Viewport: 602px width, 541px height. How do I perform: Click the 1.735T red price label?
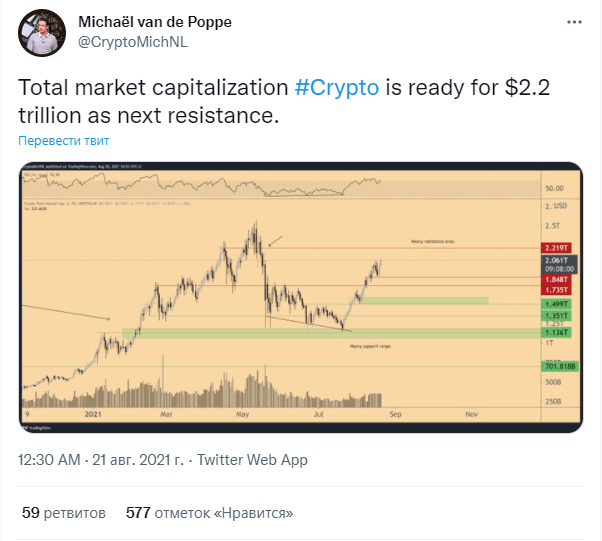556,290
